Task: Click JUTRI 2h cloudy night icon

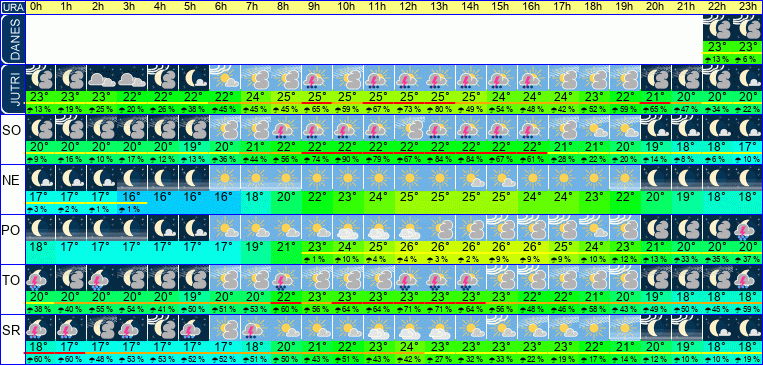Action: [101, 78]
